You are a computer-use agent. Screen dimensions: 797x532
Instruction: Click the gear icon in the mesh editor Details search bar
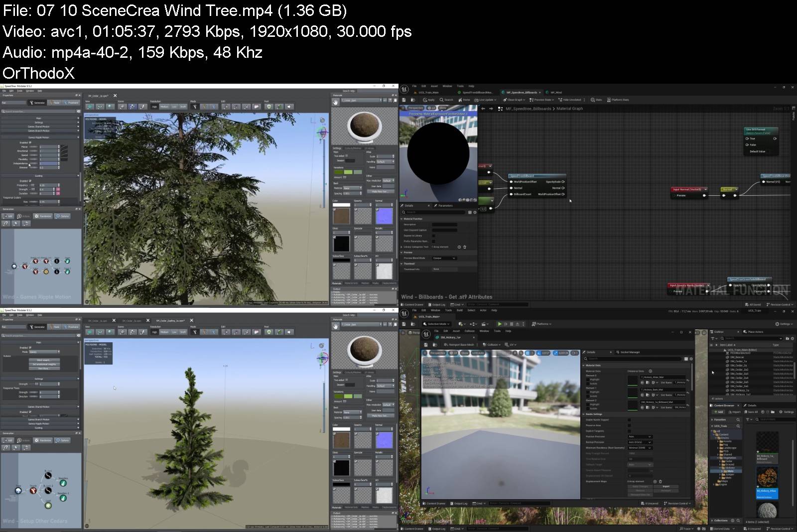(691, 359)
